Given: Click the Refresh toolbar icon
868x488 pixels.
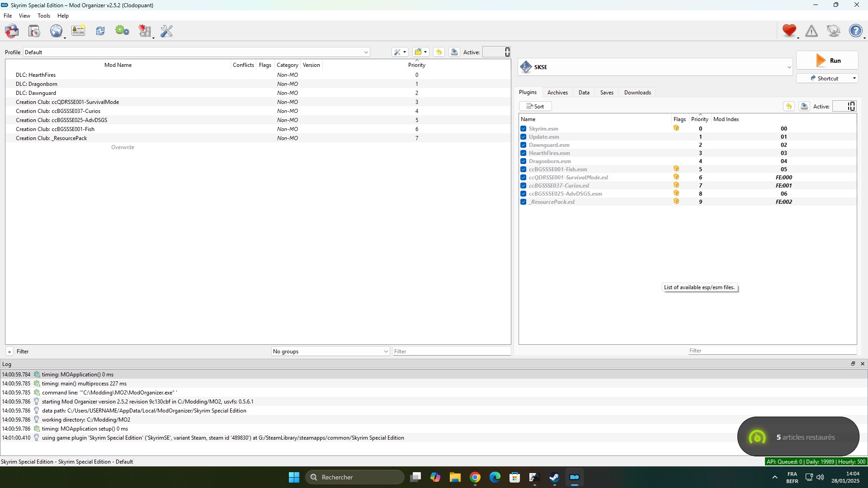Looking at the screenshot, I should (100, 31).
